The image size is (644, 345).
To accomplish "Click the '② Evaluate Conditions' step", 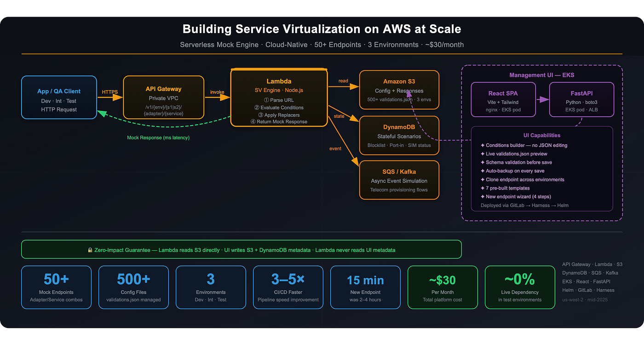I will tap(279, 107).
